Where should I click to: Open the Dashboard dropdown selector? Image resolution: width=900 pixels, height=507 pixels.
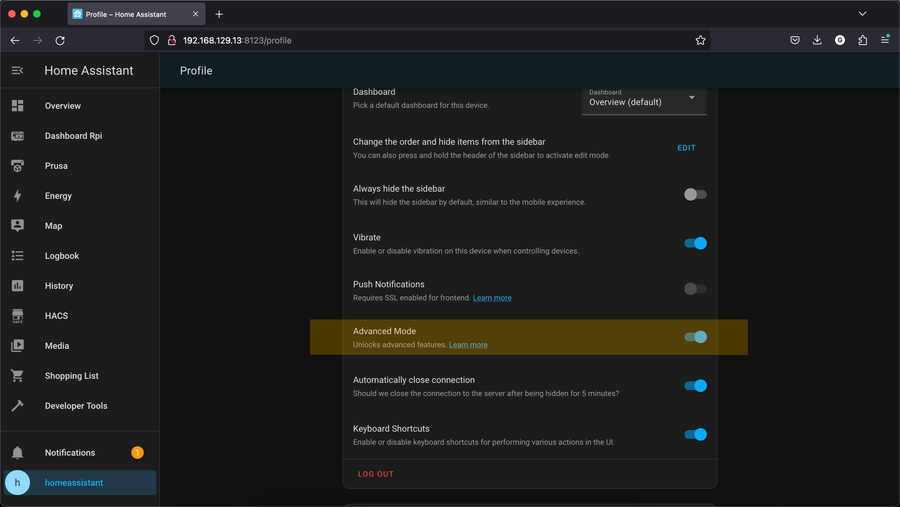click(644, 98)
